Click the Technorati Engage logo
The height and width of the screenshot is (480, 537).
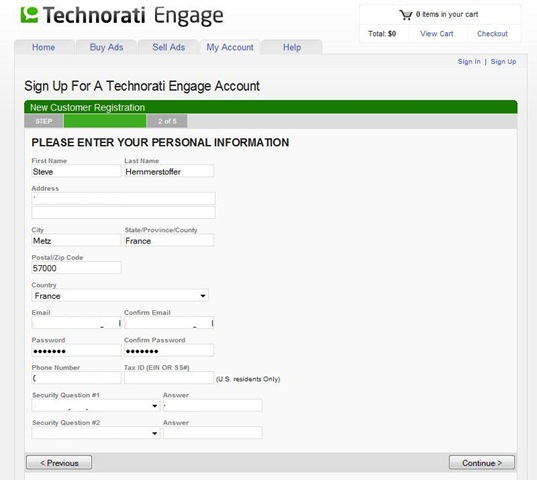point(122,15)
